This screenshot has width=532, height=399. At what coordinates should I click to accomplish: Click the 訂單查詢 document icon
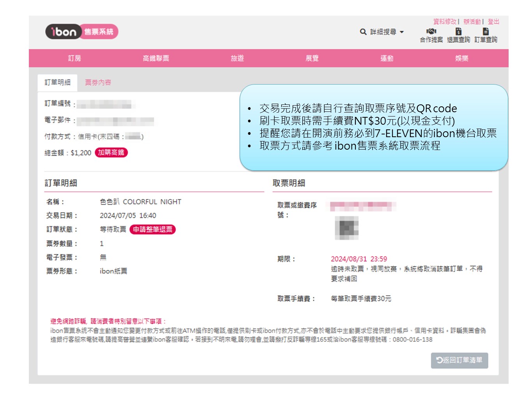click(x=486, y=32)
